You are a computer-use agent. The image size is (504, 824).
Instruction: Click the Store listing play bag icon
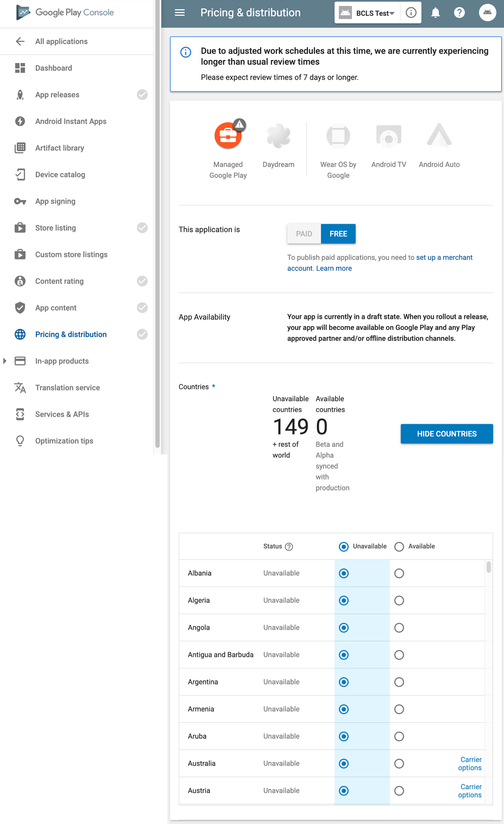(x=20, y=228)
